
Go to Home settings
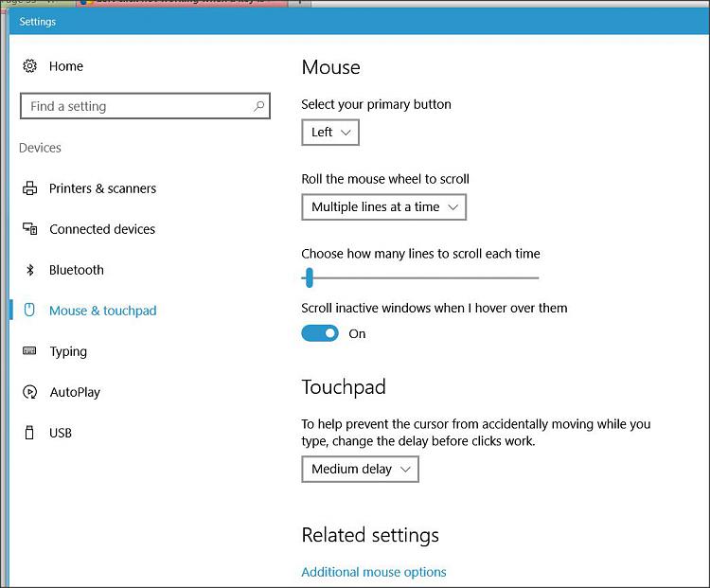(x=66, y=66)
